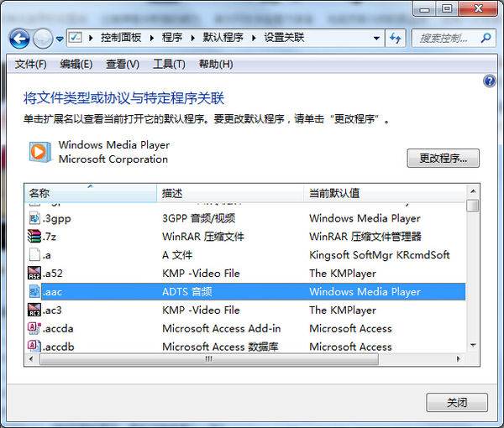Click the .a52 KMP file icon
This screenshot has height=428, width=504.
tap(34, 274)
